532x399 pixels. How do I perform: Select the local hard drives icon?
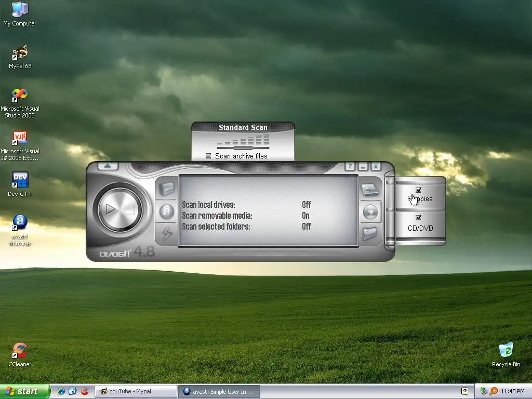pyautogui.click(x=369, y=189)
